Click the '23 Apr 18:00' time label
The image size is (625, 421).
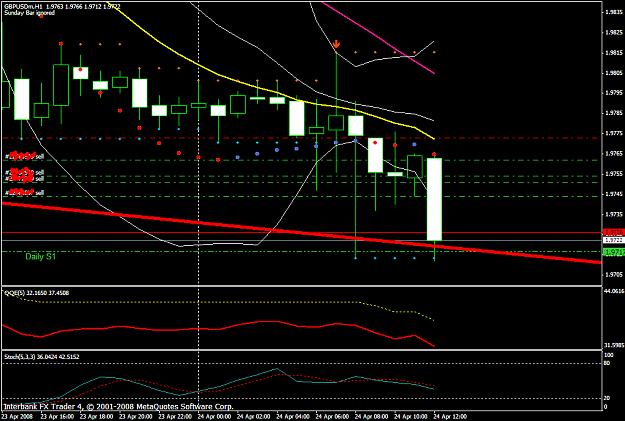coord(96,417)
